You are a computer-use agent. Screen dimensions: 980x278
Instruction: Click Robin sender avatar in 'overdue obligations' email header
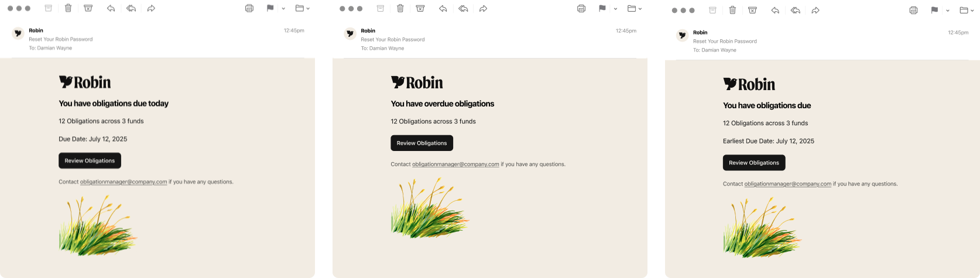coord(350,34)
